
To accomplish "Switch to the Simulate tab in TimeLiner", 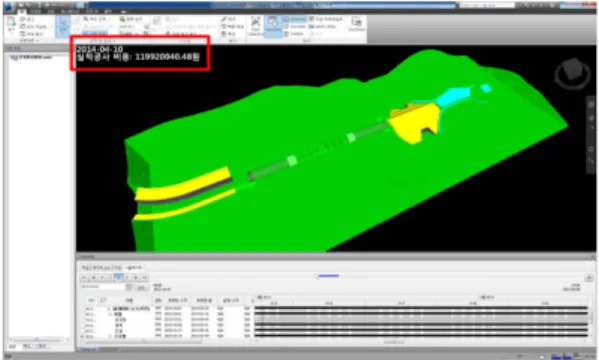I will (x=134, y=268).
